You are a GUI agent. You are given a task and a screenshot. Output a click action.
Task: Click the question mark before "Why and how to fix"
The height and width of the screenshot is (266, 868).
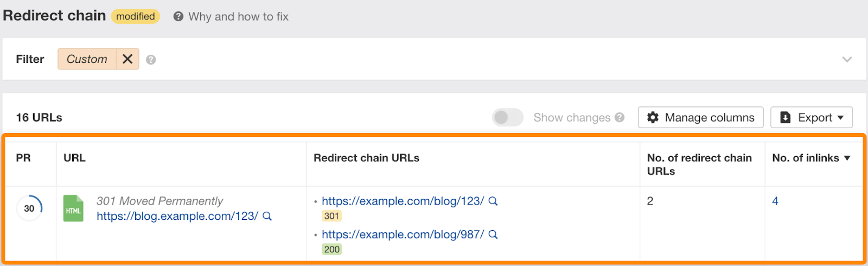(x=178, y=17)
